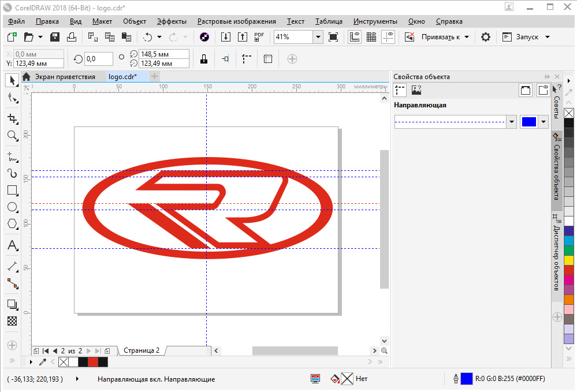Select the Pick tool arrow
The width and height of the screenshot is (577, 392).
point(12,80)
